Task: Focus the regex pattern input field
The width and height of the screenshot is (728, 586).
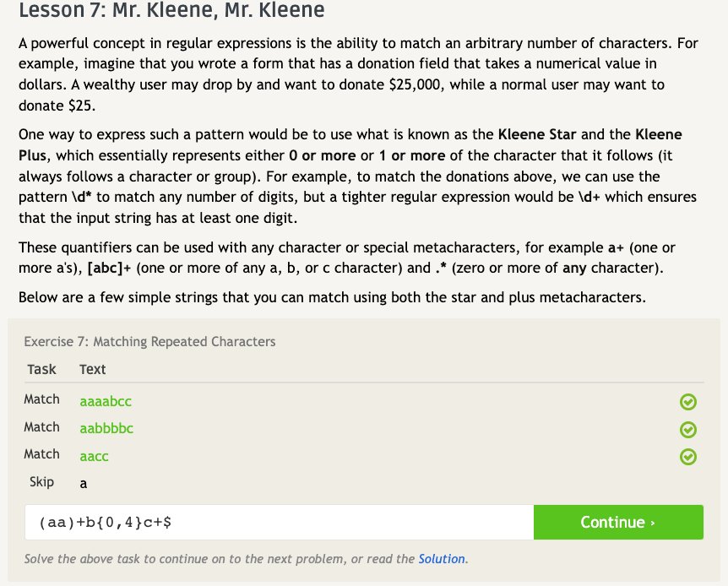Action: [280, 523]
